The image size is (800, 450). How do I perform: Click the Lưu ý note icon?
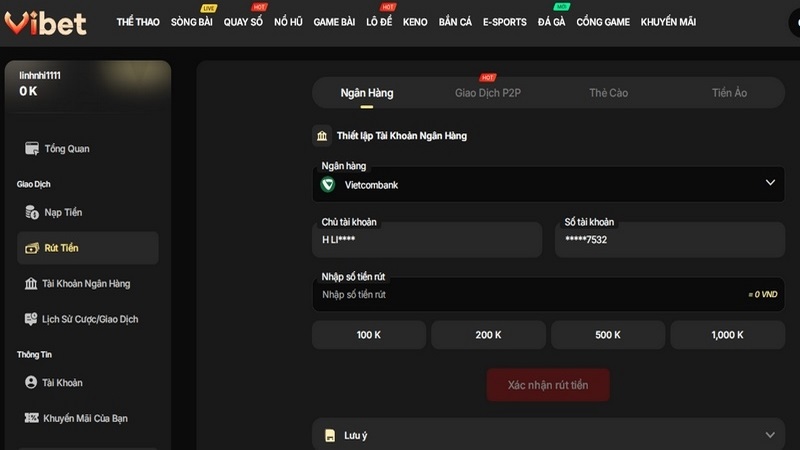[x=330, y=436]
